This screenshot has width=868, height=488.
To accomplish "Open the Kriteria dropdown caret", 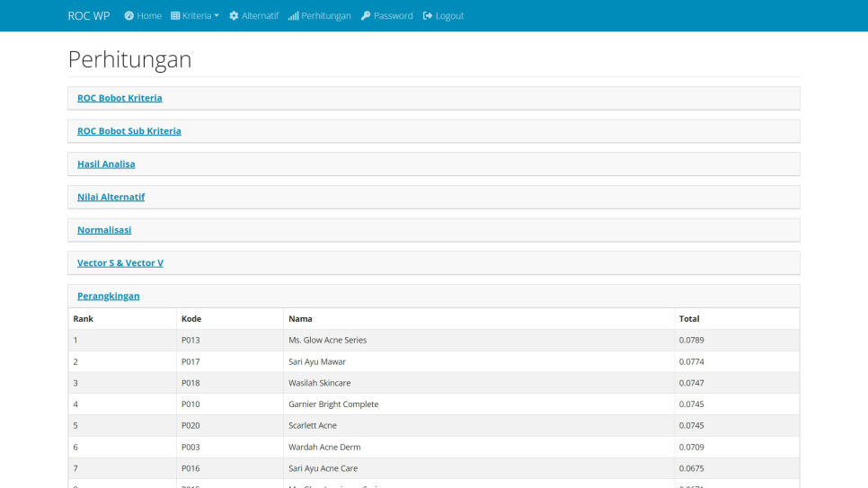I will (x=217, y=16).
